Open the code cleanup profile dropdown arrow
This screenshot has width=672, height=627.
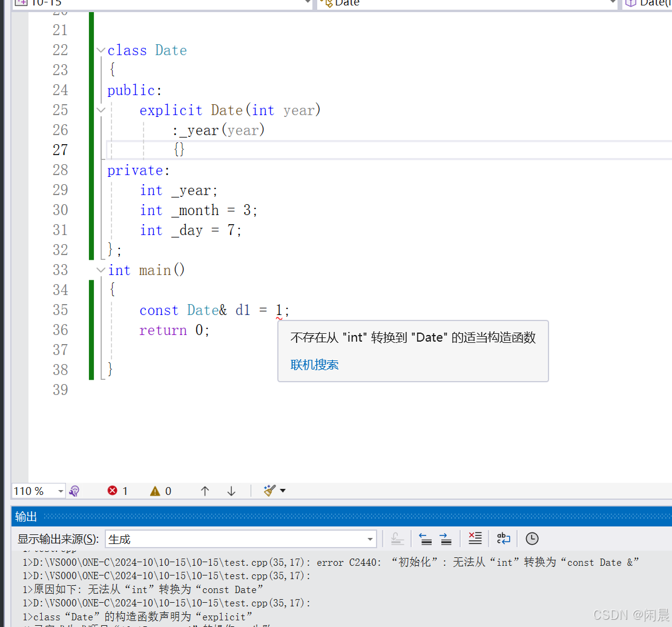coord(283,491)
